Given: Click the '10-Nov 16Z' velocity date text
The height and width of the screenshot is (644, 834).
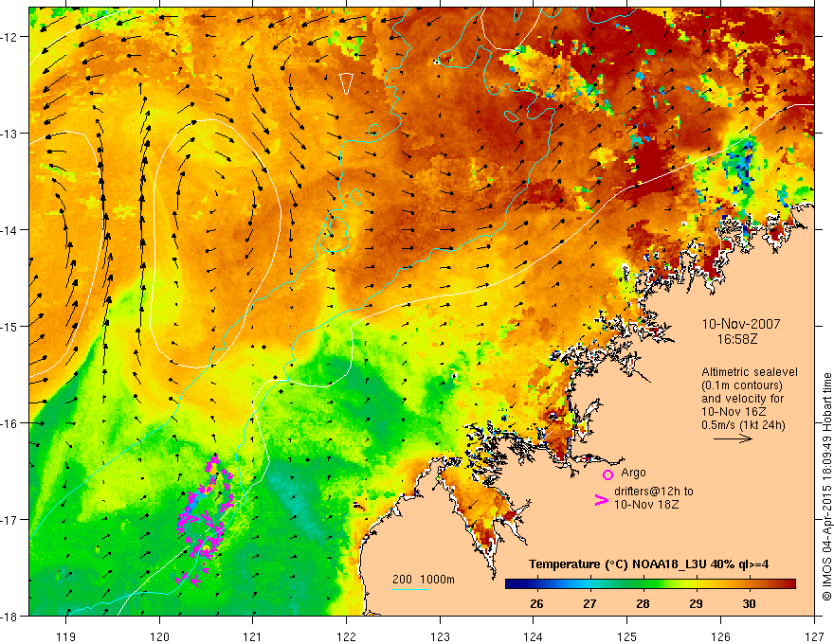Looking at the screenshot, I should point(733,412).
